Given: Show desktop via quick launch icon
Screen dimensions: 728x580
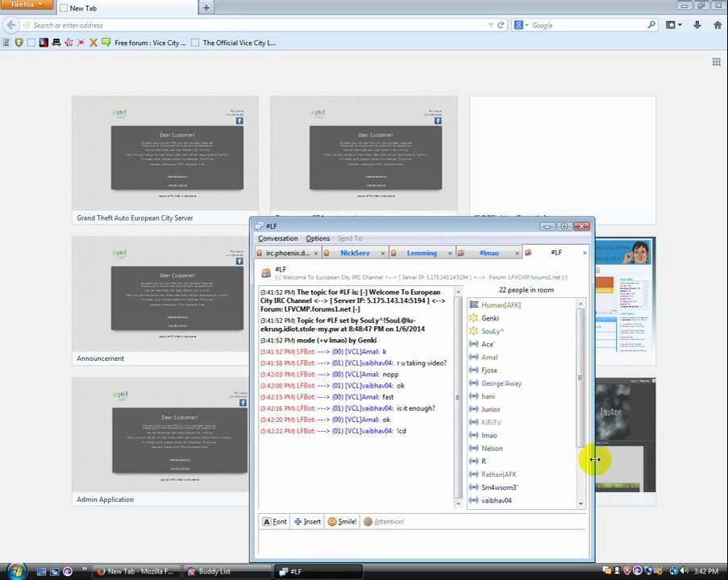Looking at the screenshot, I should (41, 571).
